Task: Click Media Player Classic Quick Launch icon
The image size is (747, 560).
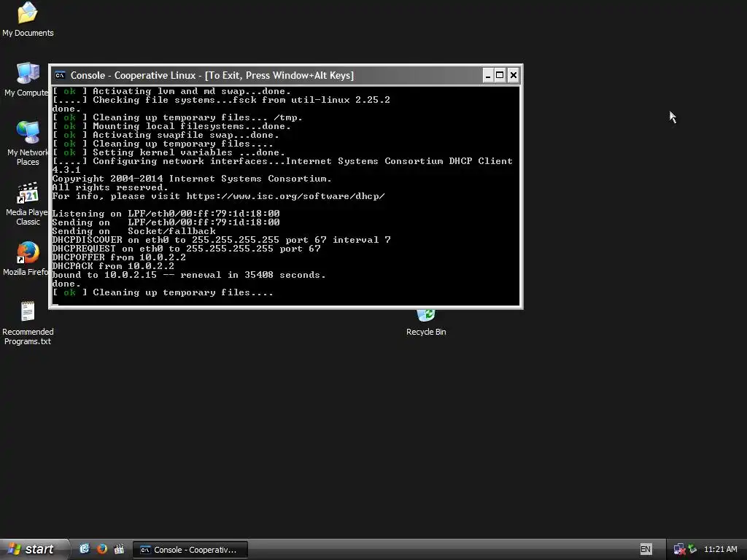Action: click(119, 549)
